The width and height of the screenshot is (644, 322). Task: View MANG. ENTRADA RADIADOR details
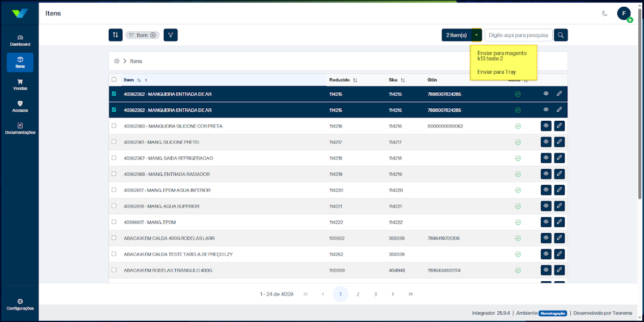(x=546, y=174)
